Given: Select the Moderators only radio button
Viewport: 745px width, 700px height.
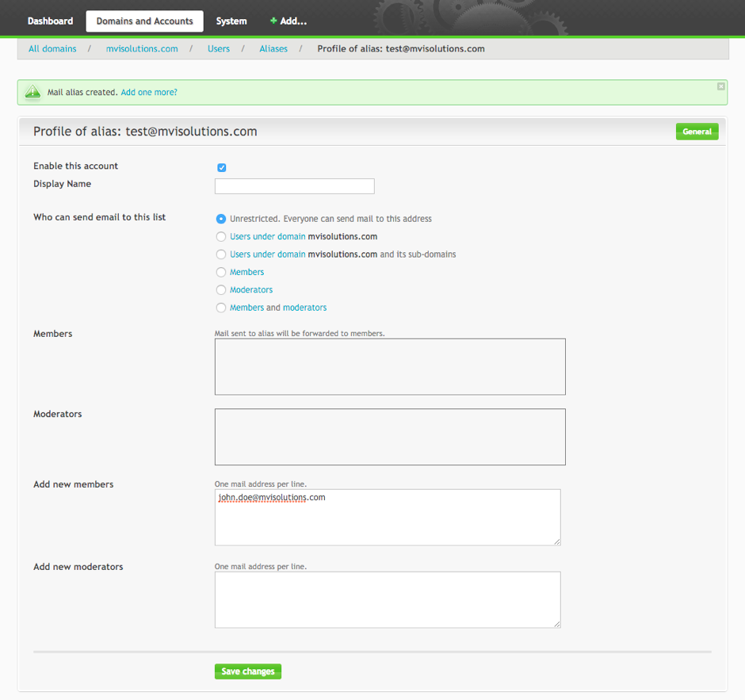Looking at the screenshot, I should [221, 290].
